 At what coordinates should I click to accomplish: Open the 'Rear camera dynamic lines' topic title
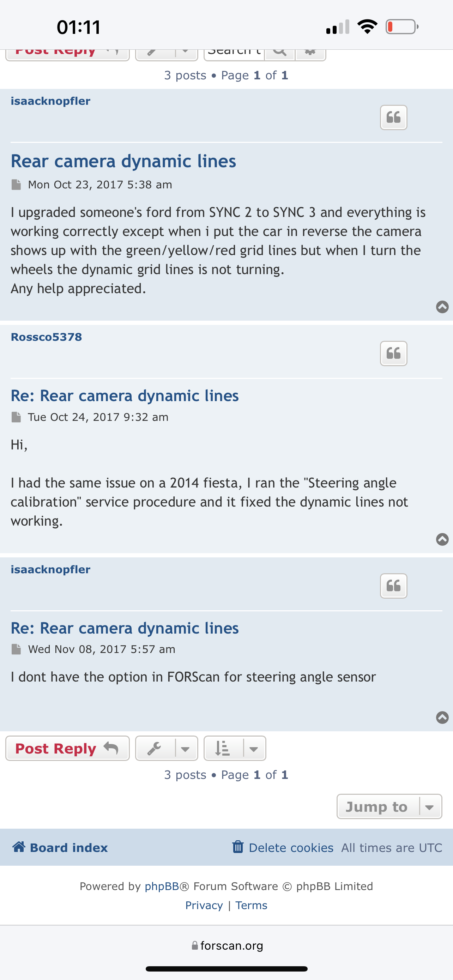pos(123,161)
